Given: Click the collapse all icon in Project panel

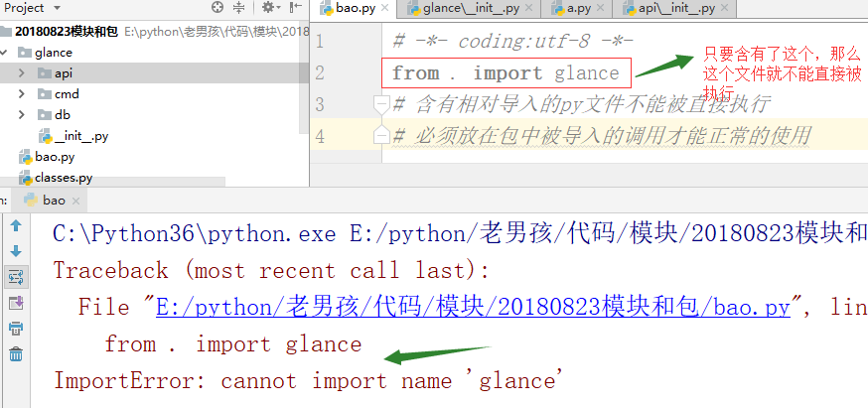Looking at the screenshot, I should tap(238, 8).
